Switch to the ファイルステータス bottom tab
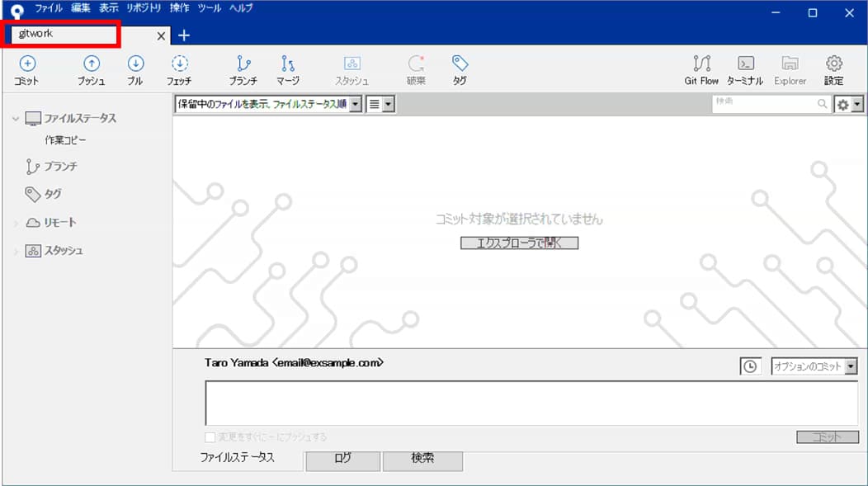This screenshot has height=486, width=868. pyautogui.click(x=237, y=458)
